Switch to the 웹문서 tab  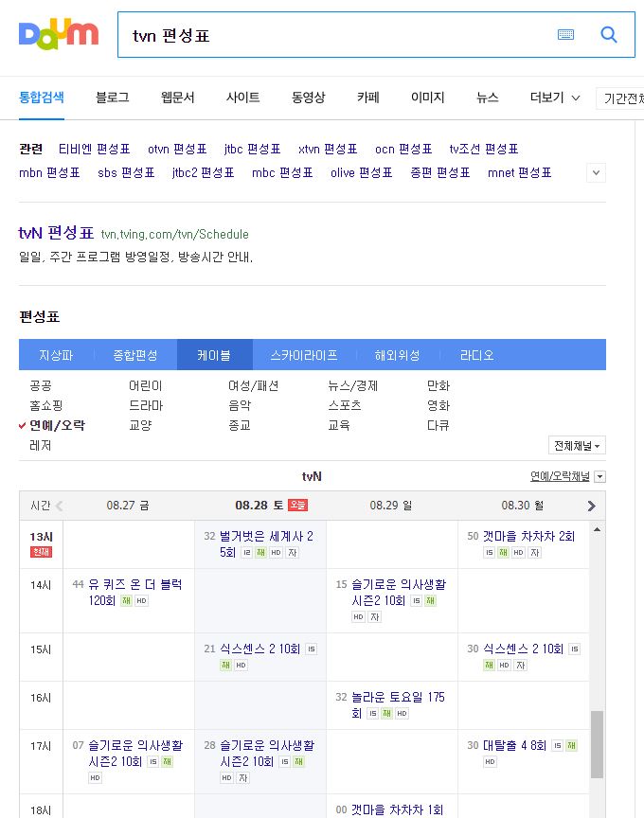[x=177, y=98]
